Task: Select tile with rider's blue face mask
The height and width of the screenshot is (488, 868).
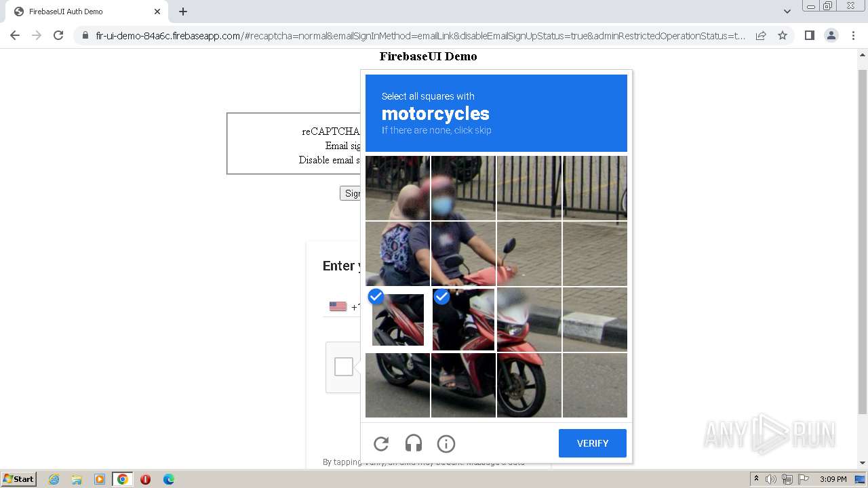Action: [463, 188]
